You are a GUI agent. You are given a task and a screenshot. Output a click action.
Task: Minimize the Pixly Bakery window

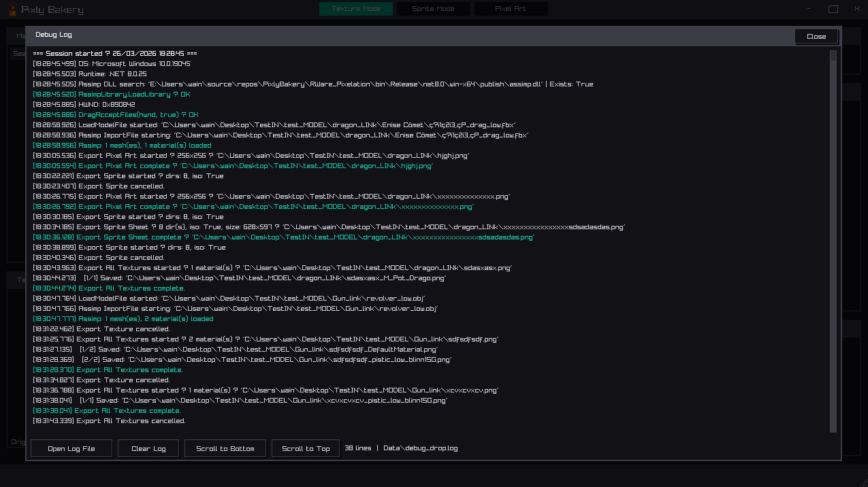tap(809, 9)
